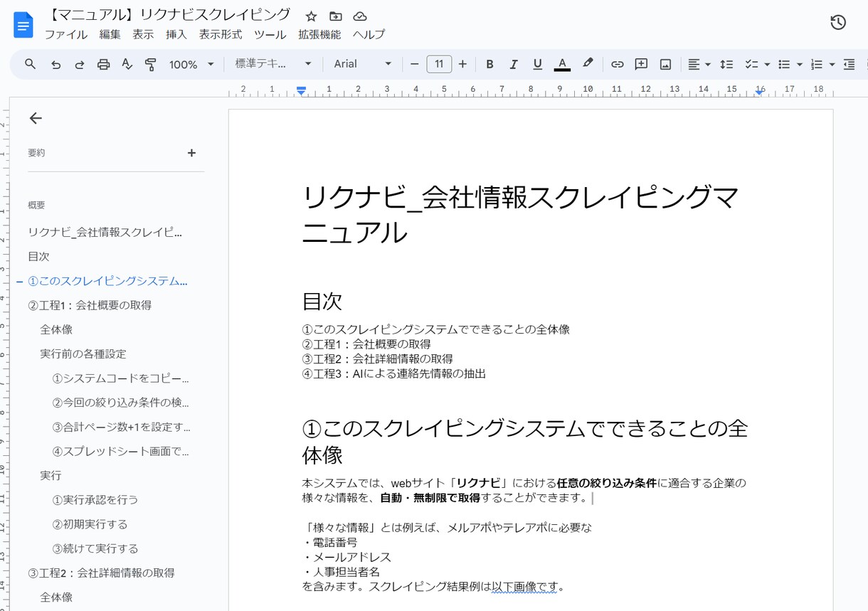Move document to a folder icon
This screenshot has height=611, width=868.
coord(335,16)
